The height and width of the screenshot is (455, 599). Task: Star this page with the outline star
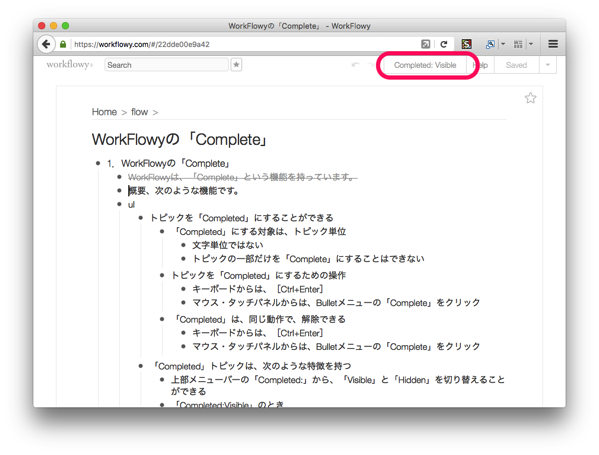coord(530,98)
